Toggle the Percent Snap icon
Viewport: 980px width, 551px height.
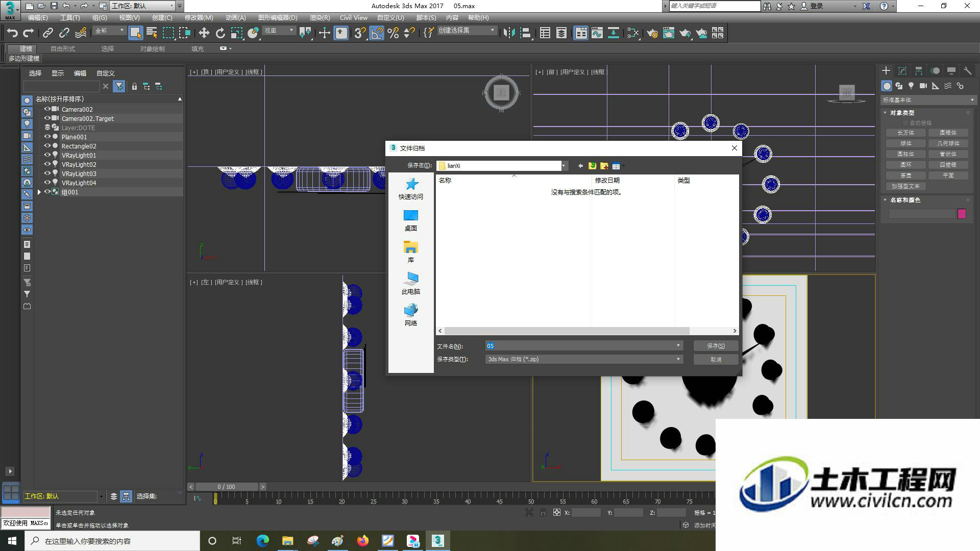click(x=393, y=33)
